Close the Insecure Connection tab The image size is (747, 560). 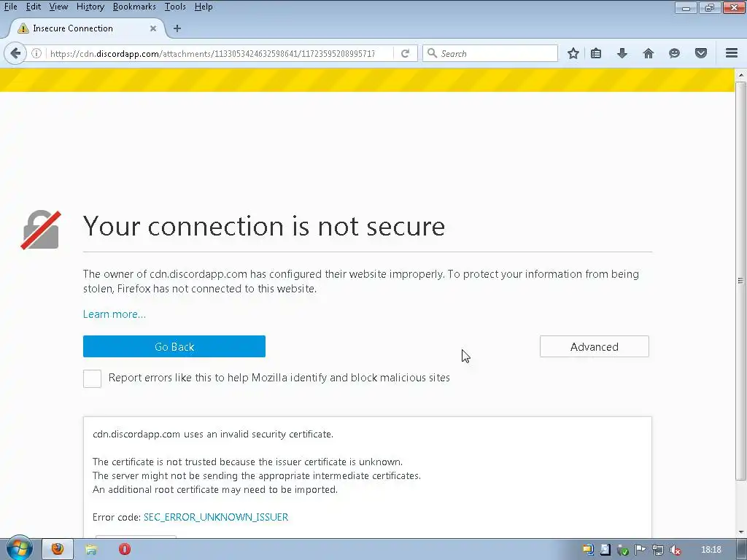coord(153,28)
